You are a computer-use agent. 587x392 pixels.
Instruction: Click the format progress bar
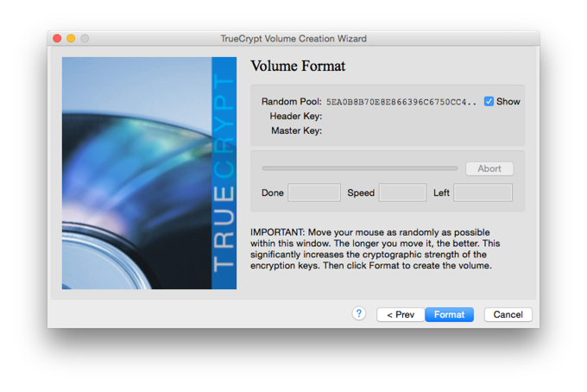pyautogui.click(x=360, y=168)
